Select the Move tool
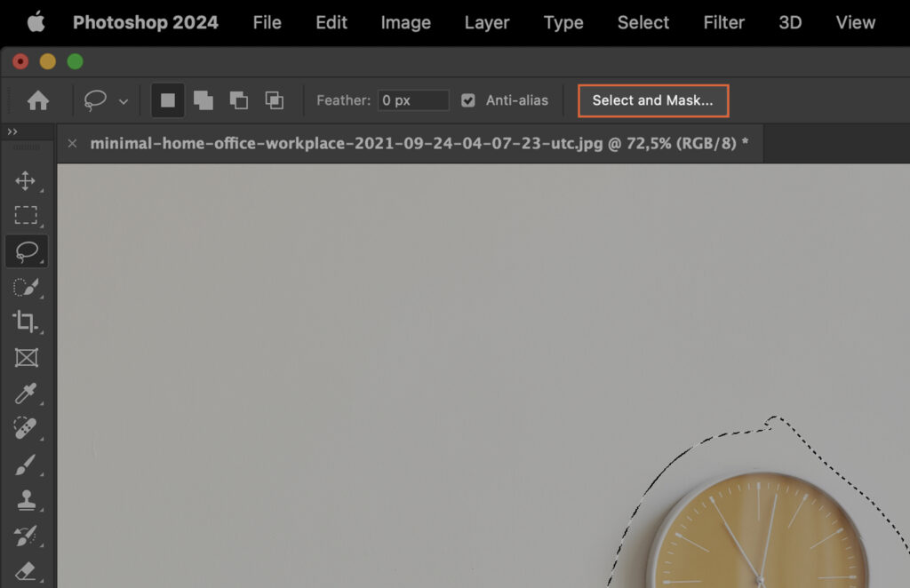 (27, 179)
